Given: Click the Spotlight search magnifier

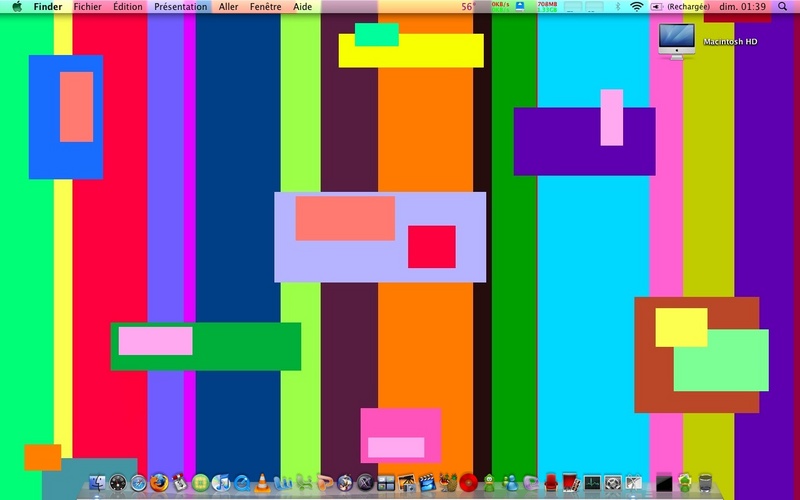Looking at the screenshot, I should coord(782,7).
